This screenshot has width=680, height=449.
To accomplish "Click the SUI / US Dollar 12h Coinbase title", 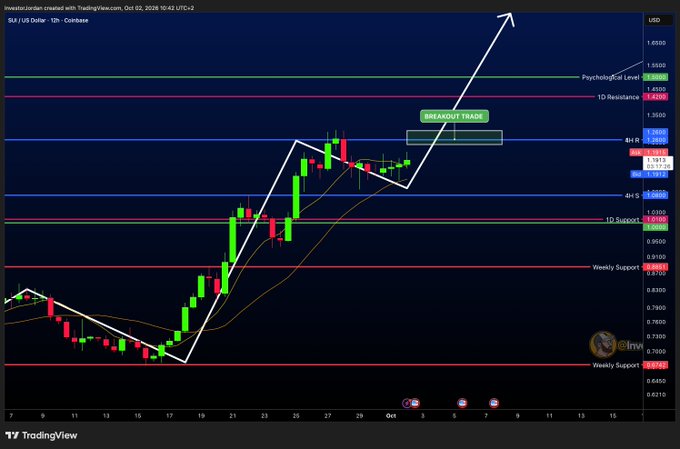I will click(x=48, y=20).
